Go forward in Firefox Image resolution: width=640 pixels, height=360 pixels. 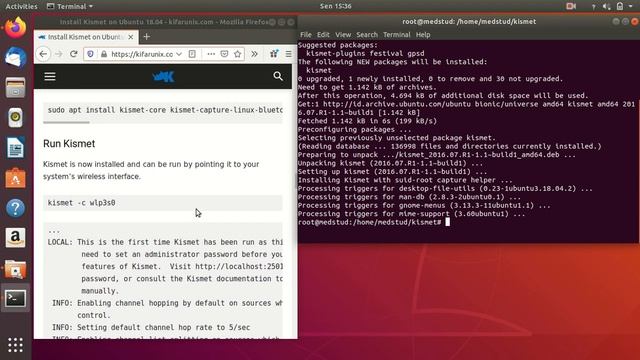(x=59, y=54)
